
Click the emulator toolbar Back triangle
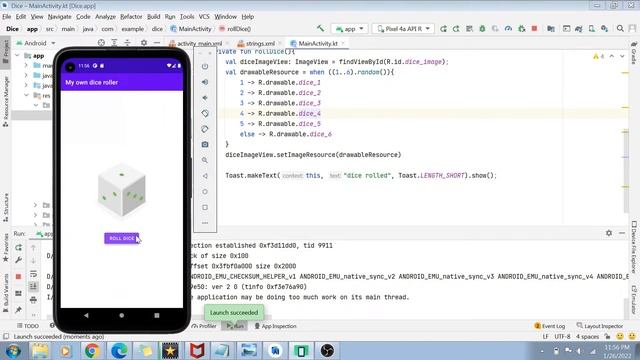click(x=205, y=176)
